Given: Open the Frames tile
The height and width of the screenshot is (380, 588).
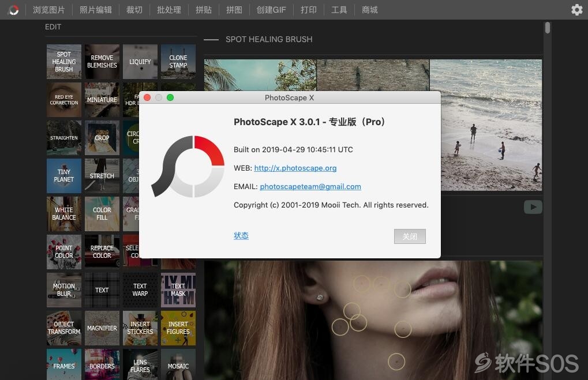Looking at the screenshot, I should (63, 364).
